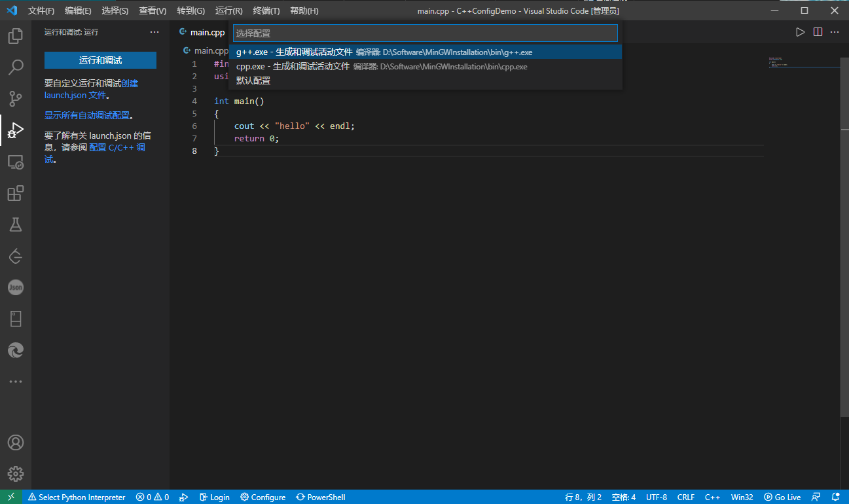Open the Extensions view icon
Image resolution: width=849 pixels, height=504 pixels.
tap(16, 193)
